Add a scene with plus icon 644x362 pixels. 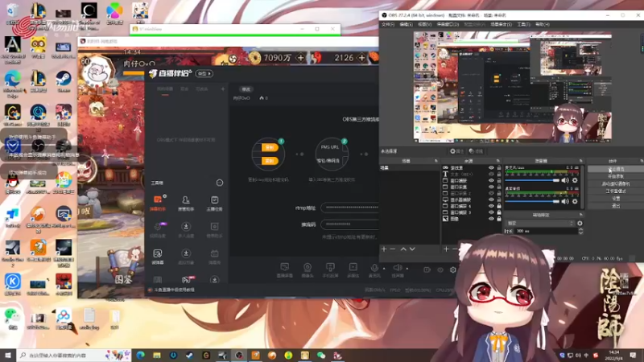(384, 249)
